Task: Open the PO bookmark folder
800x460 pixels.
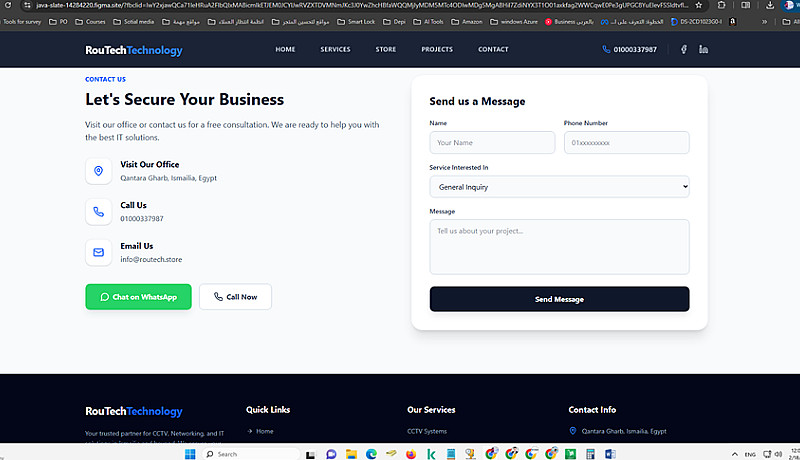Action: [x=58, y=22]
